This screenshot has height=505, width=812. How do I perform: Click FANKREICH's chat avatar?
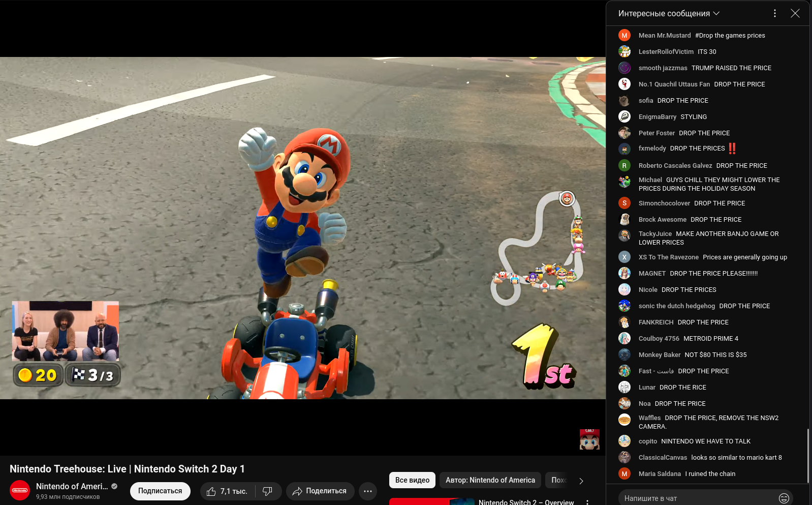coord(624,322)
